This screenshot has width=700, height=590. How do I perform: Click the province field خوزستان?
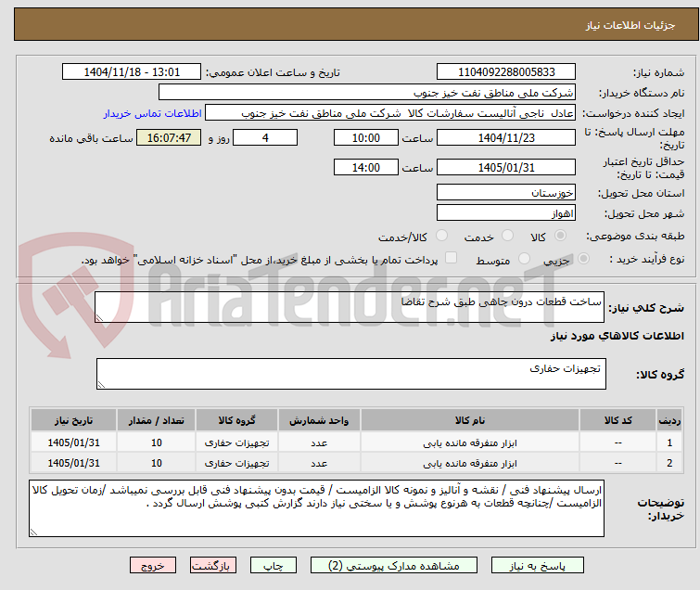(506, 193)
